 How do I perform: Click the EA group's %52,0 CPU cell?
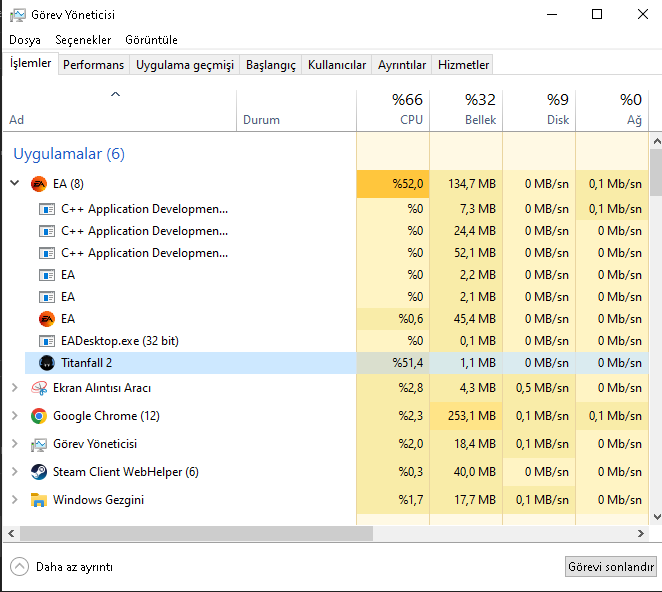click(x=393, y=184)
